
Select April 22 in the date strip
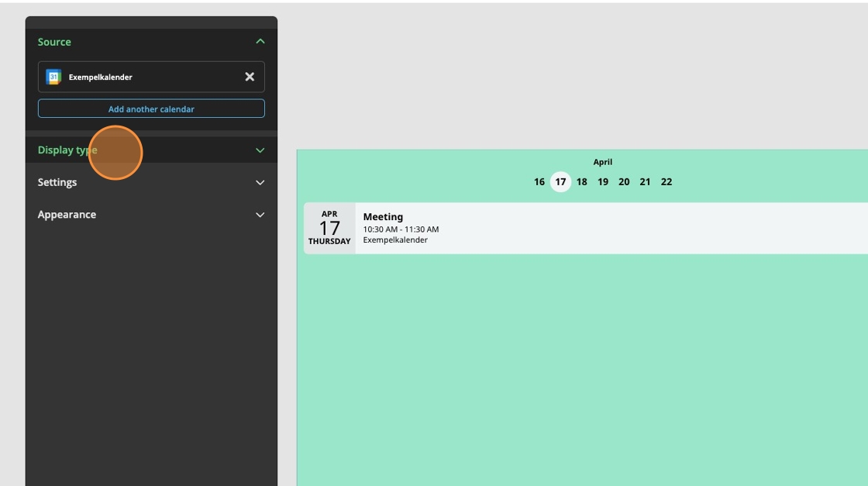[x=666, y=181]
